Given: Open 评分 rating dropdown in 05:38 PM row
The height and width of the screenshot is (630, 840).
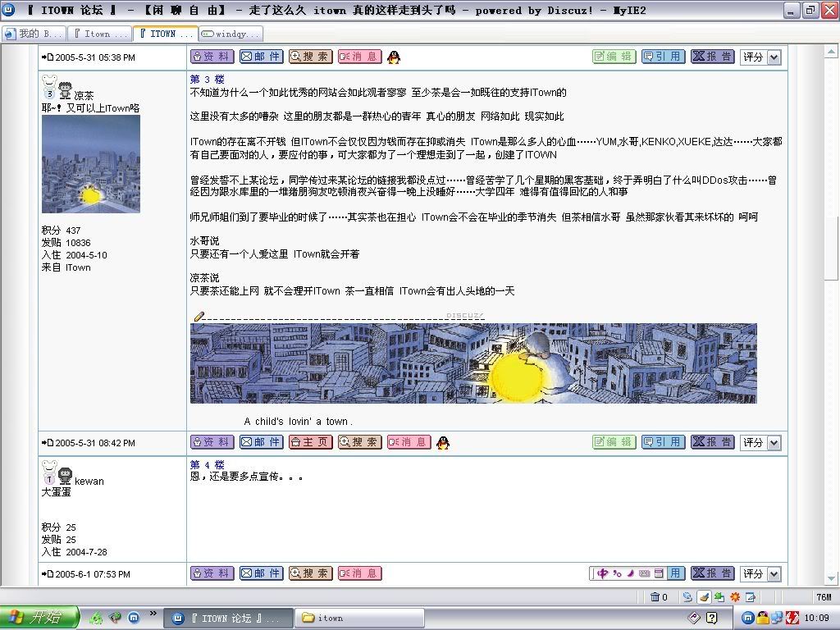Looking at the screenshot, I should (760, 57).
